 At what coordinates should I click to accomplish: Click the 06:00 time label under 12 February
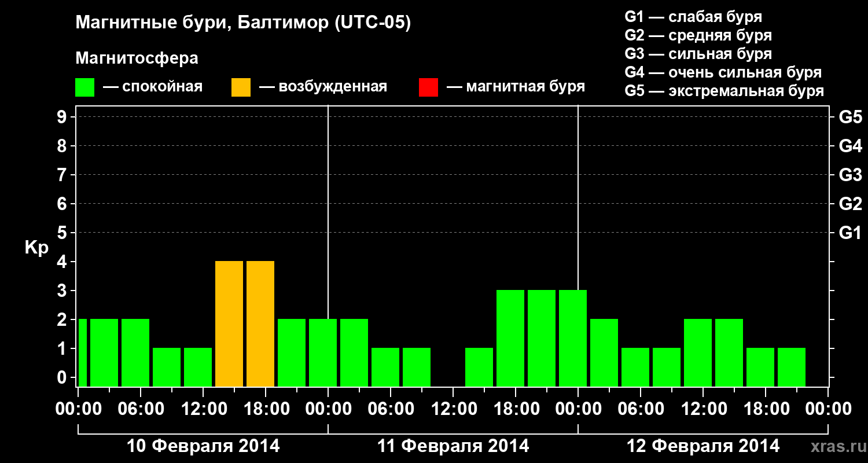(641, 409)
